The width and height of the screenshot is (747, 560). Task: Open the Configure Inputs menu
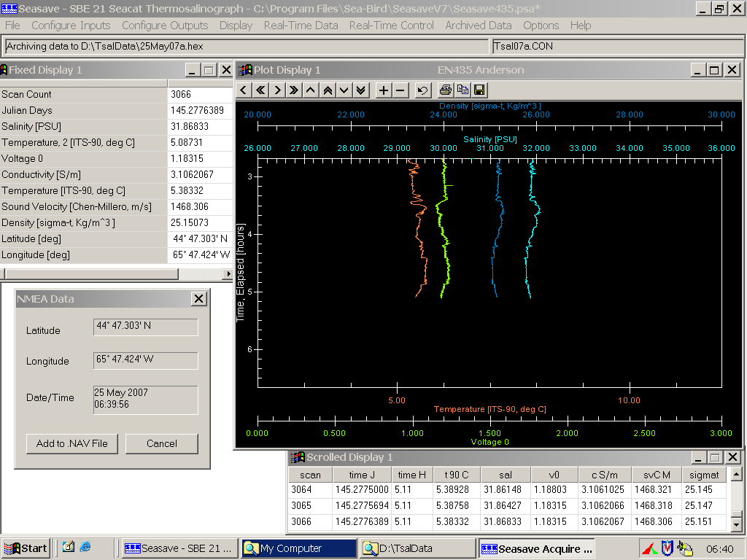tap(71, 26)
